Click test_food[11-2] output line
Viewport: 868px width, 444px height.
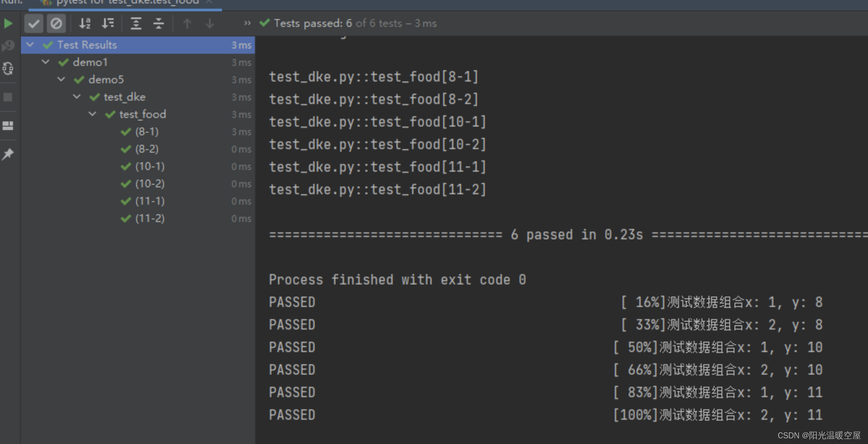[377, 189]
